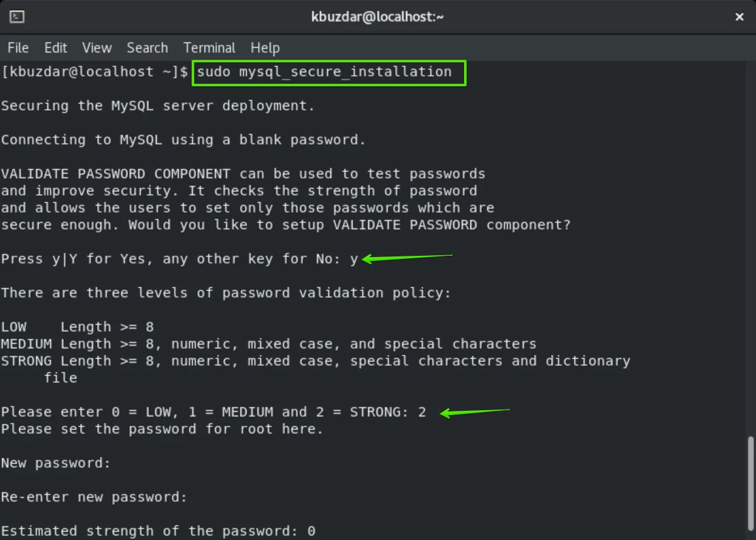Click the vertical scrollbar handle
This screenshot has height=540, width=756.
click(751, 483)
